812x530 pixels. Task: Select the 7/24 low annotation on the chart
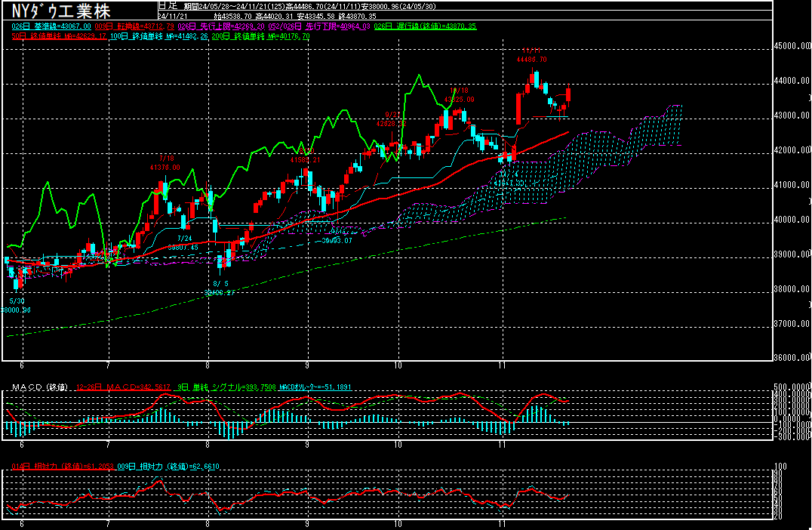[183, 243]
